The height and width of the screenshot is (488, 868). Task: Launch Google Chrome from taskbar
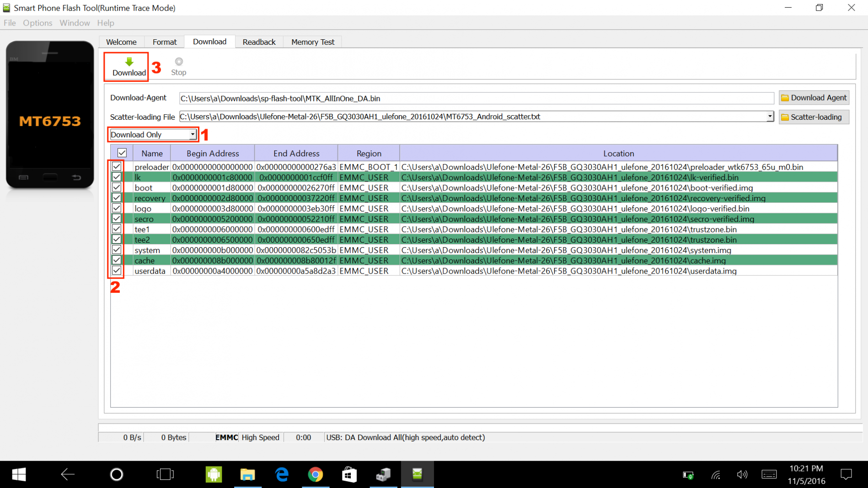[x=316, y=474]
